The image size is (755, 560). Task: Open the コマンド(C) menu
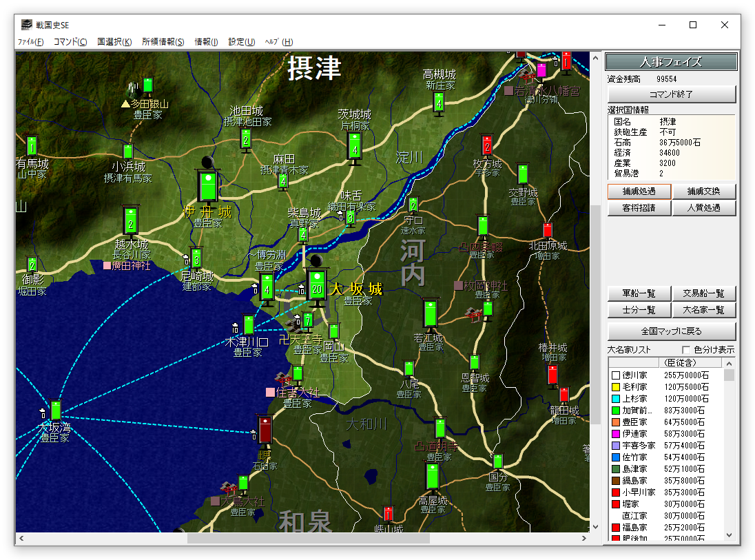[x=70, y=42]
